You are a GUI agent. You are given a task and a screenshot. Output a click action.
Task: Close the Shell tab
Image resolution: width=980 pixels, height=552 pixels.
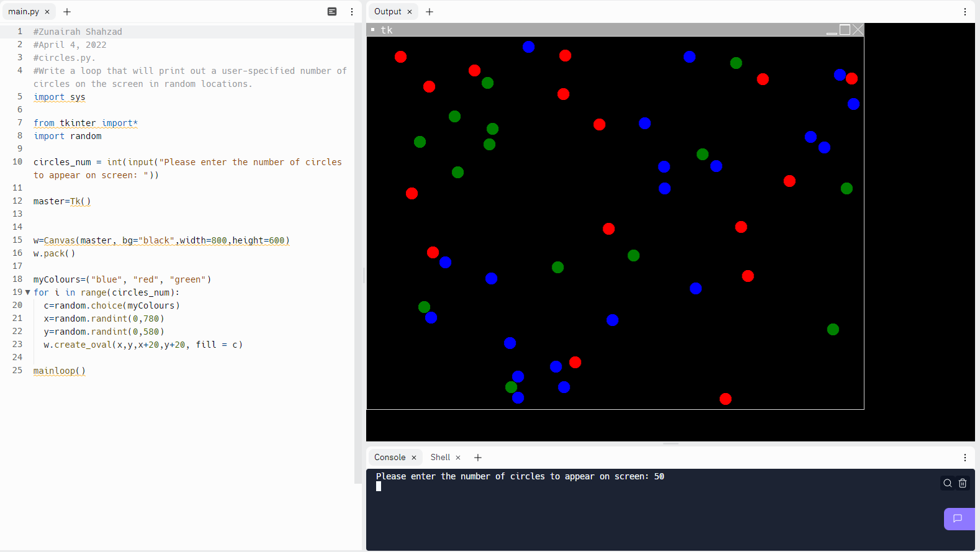pos(458,458)
